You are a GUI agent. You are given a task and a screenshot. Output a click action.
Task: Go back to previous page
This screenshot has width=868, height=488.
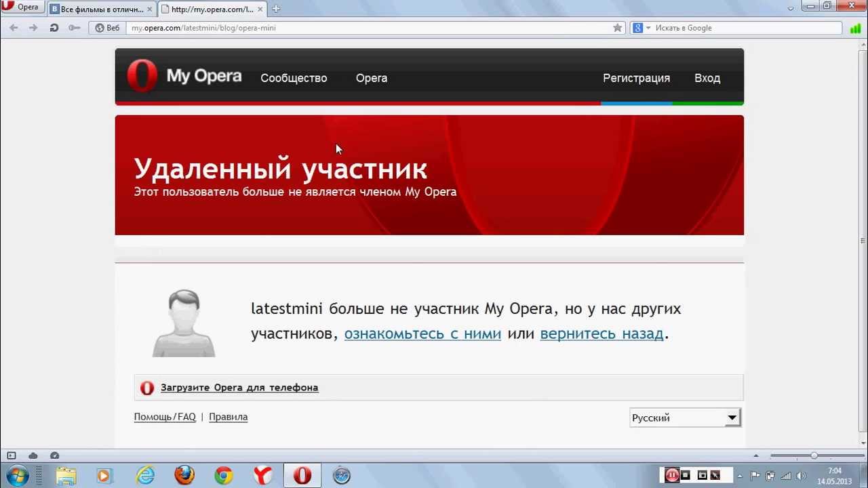point(14,28)
